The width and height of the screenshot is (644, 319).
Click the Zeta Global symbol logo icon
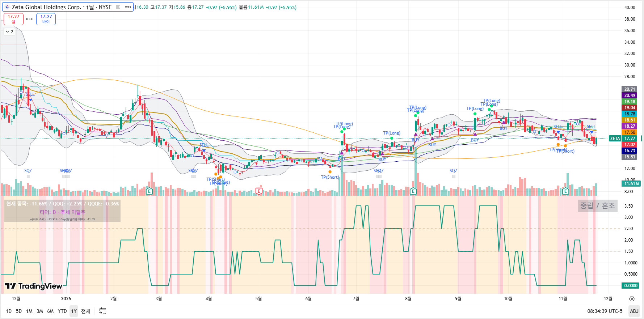[x=7, y=7]
